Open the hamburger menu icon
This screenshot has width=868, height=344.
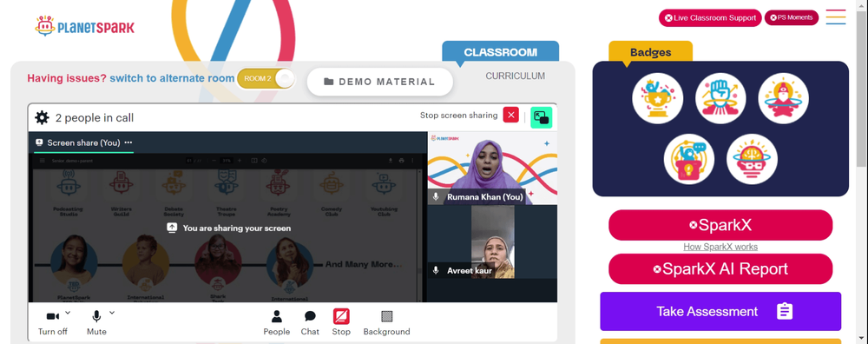tap(835, 17)
